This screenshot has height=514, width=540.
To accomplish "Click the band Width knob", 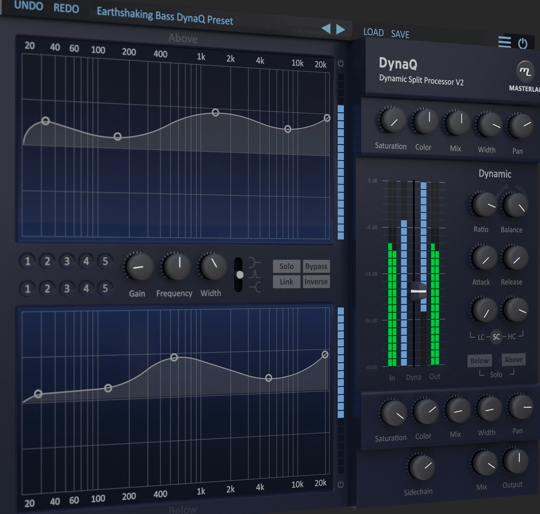I will pos(213,266).
